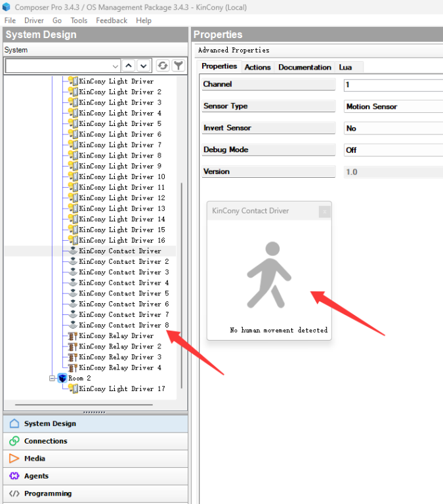Click the Advanced Properties header text

234,50
